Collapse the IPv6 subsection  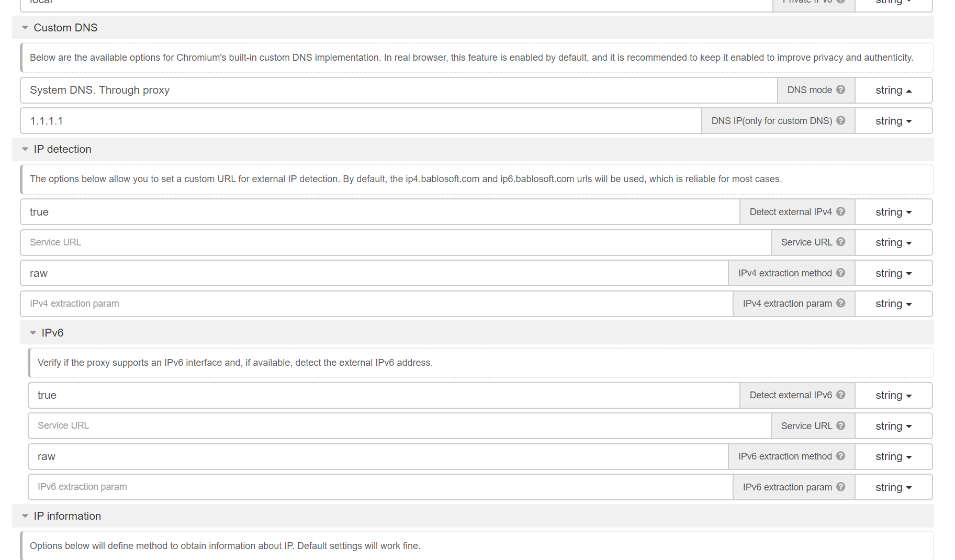click(x=33, y=333)
